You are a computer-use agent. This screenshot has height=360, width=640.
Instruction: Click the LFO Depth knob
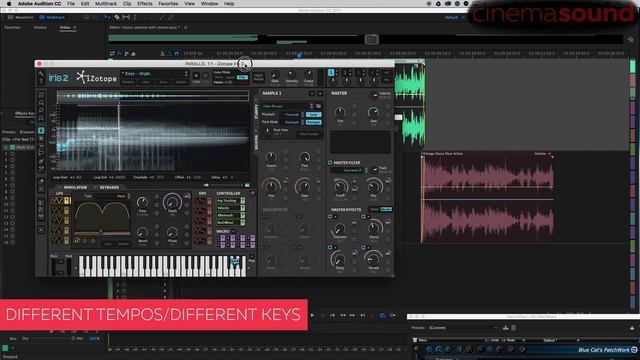click(172, 202)
